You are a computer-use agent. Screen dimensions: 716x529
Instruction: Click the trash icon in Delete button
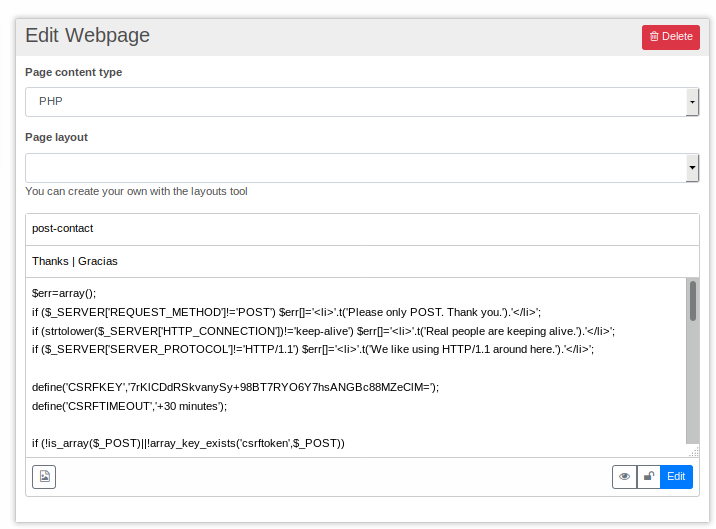pos(654,37)
